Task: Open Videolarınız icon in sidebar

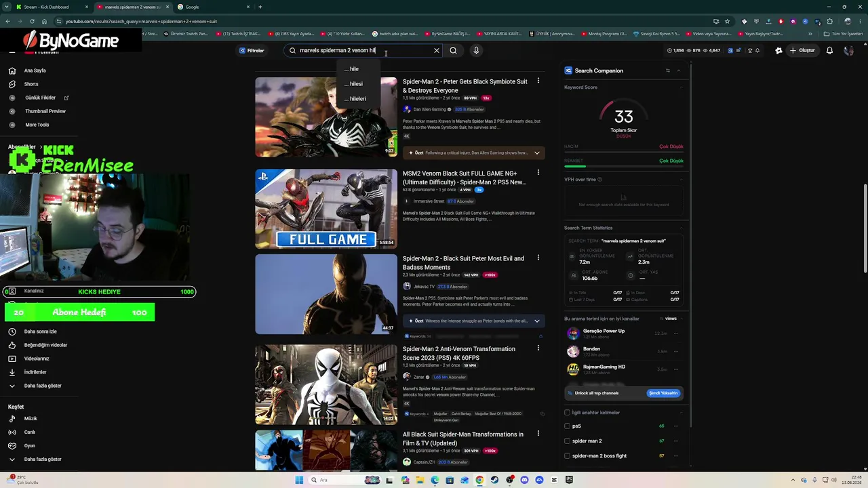Action: pos(12,359)
